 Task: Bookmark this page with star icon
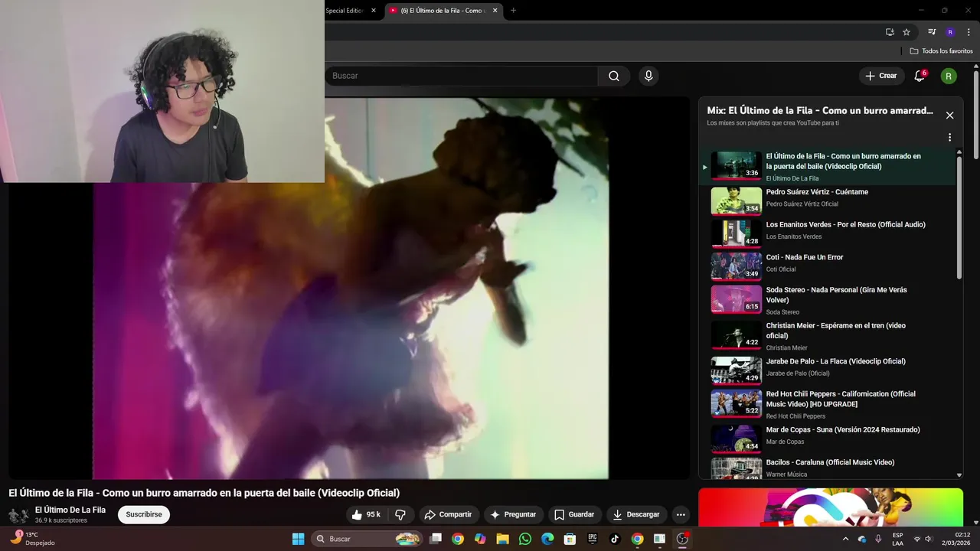click(906, 32)
